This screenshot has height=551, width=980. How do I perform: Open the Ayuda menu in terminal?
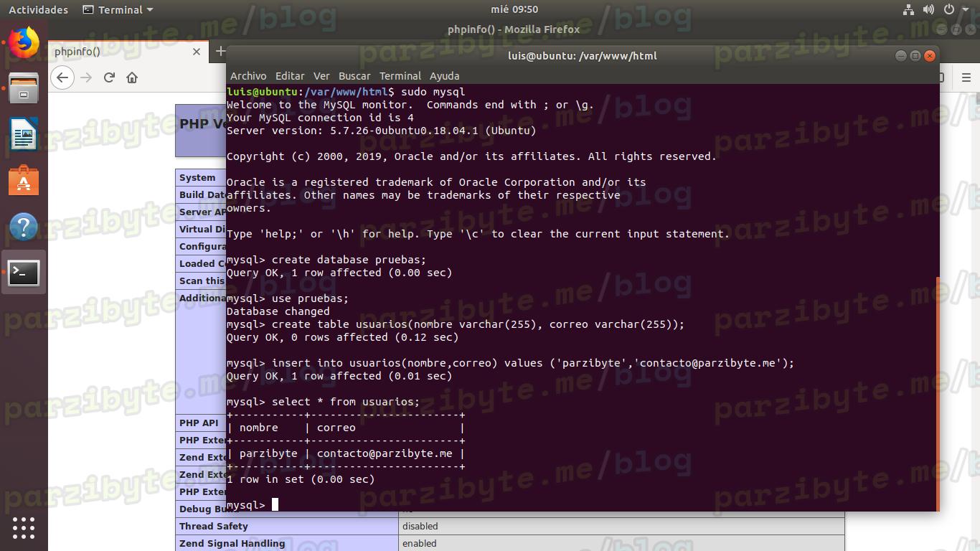coord(444,76)
